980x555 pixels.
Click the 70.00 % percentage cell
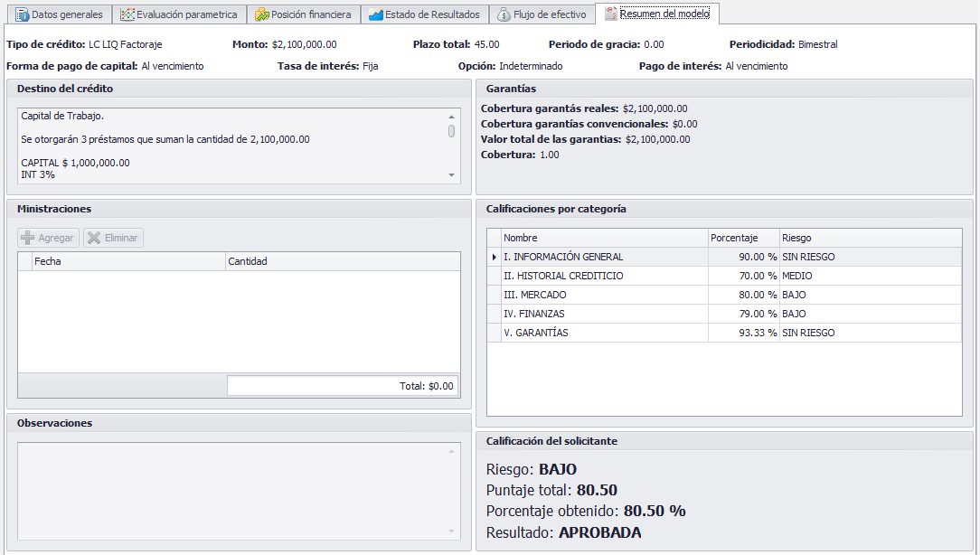point(744,276)
